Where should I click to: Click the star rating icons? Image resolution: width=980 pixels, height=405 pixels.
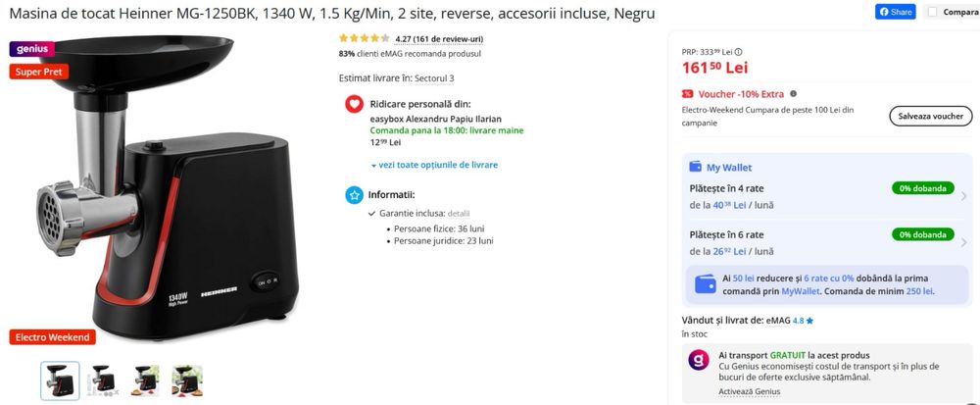pyautogui.click(x=364, y=39)
